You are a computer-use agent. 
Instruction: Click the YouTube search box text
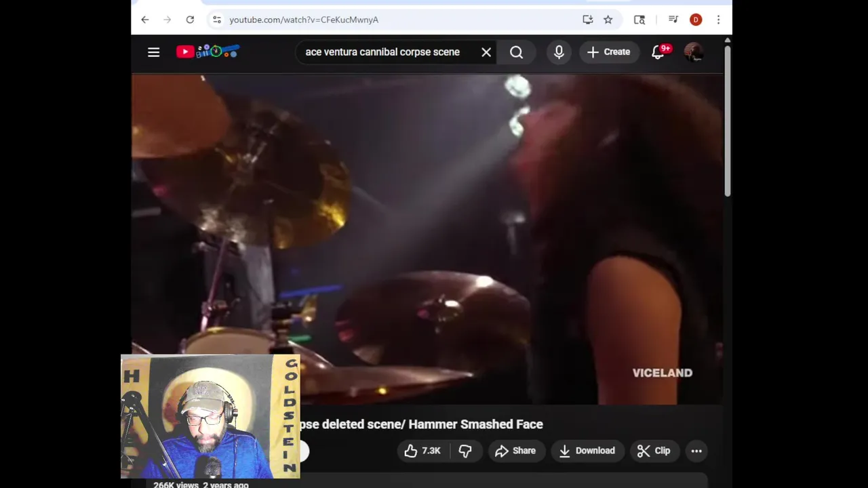click(x=382, y=52)
